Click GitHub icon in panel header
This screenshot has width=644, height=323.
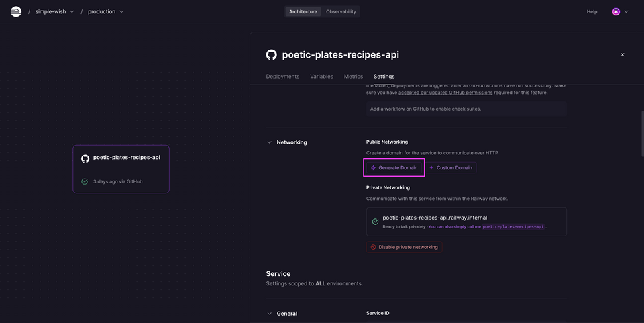point(272,54)
